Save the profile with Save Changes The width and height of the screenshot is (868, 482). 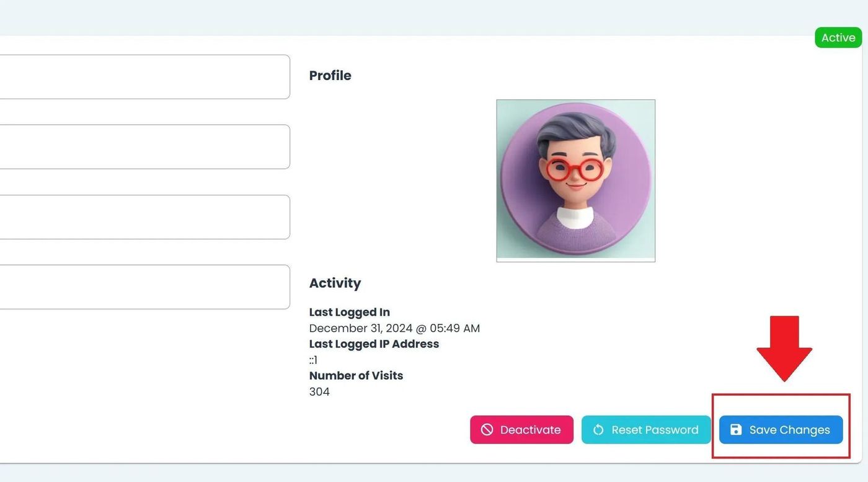pos(781,430)
